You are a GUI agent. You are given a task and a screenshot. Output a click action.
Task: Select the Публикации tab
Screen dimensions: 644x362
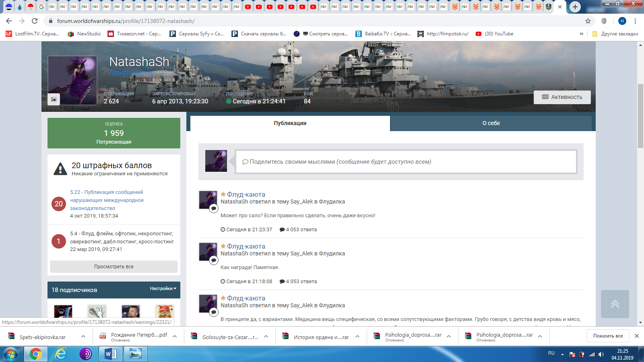(290, 123)
